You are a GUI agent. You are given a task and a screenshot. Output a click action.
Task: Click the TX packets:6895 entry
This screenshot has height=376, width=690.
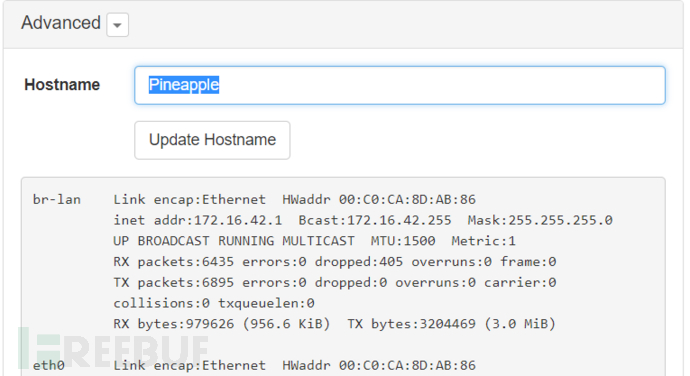[x=173, y=282]
